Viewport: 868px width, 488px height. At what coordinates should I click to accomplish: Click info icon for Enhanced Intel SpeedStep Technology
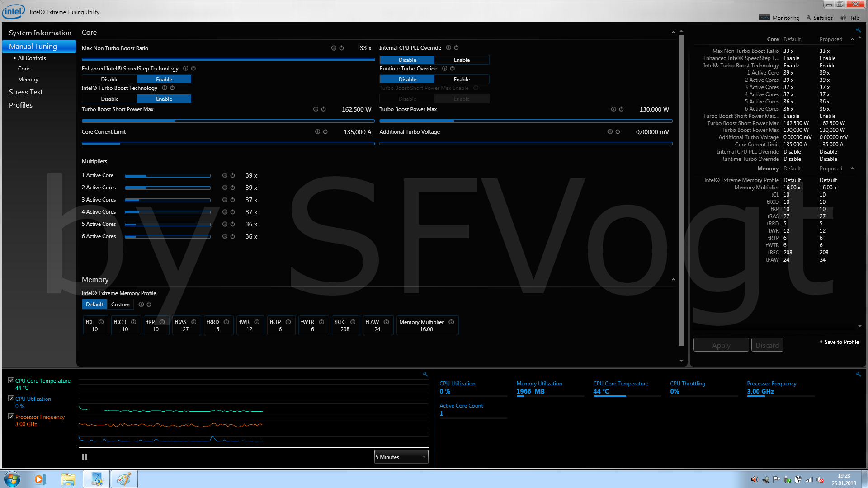pyautogui.click(x=185, y=69)
